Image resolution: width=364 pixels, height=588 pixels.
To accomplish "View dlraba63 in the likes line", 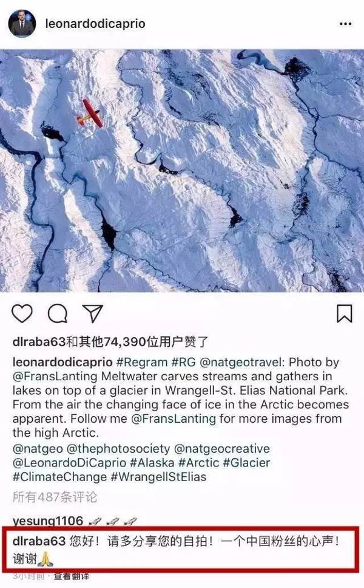I will click(39, 341).
